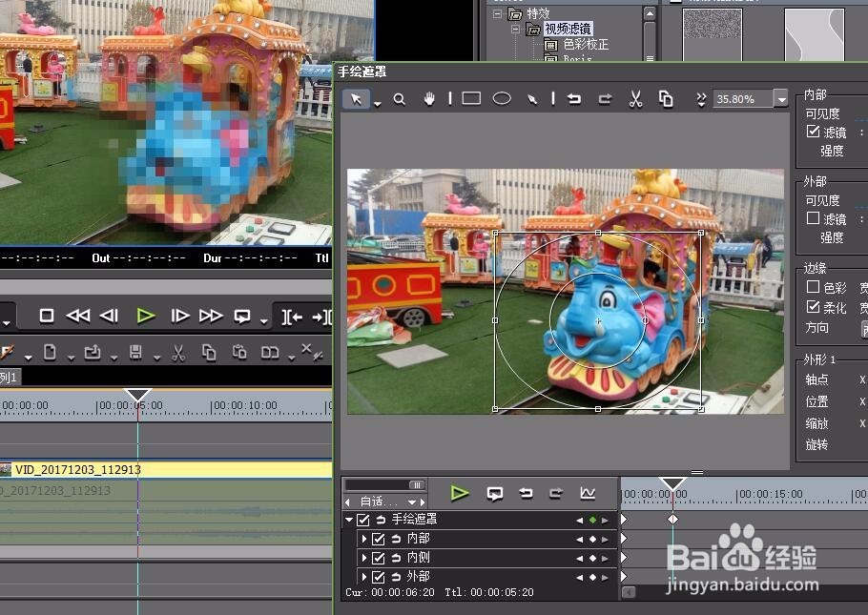Toggle loop playback in mask dialog
The height and width of the screenshot is (615, 868).
click(495, 493)
